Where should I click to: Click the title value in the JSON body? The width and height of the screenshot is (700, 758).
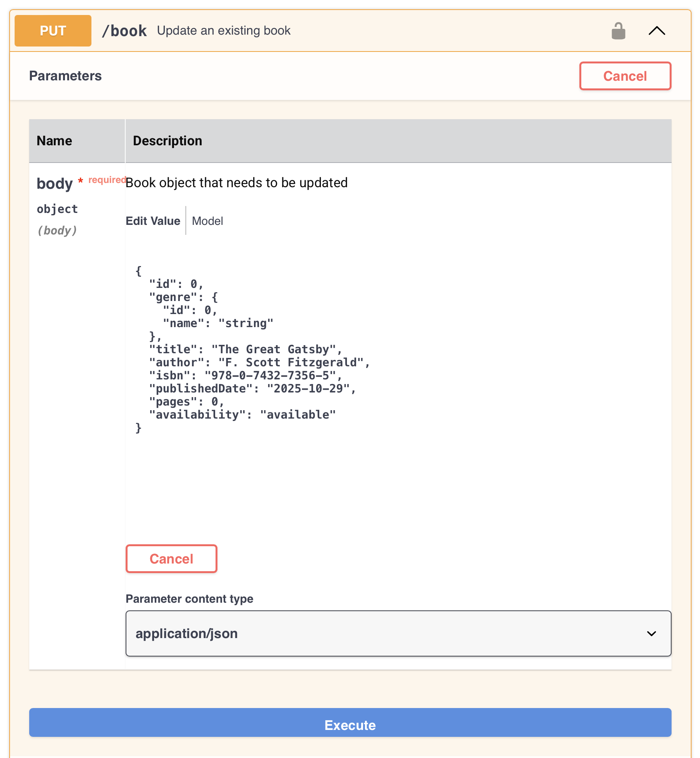tap(275, 349)
